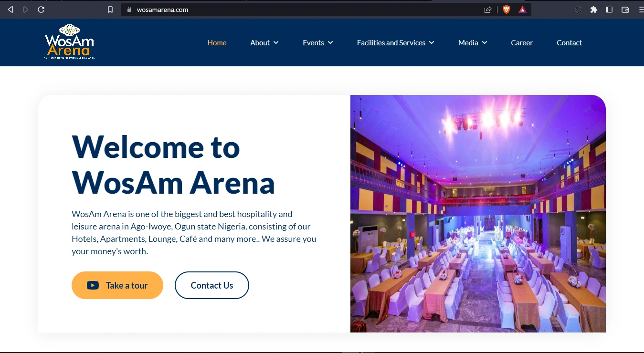This screenshot has width=644, height=353.
Task: Share this page using the share icon
Action: 488,10
